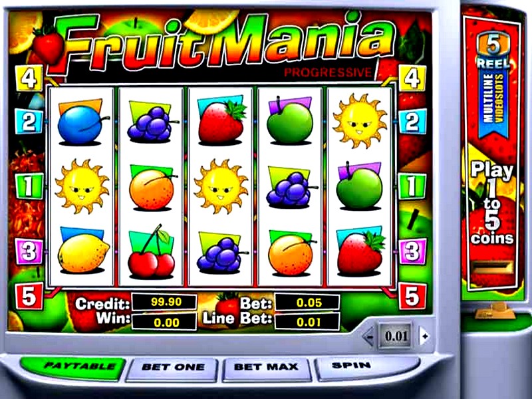Click the blue plum symbol on first reel
The width and height of the screenshot is (532, 399).
click(x=81, y=122)
